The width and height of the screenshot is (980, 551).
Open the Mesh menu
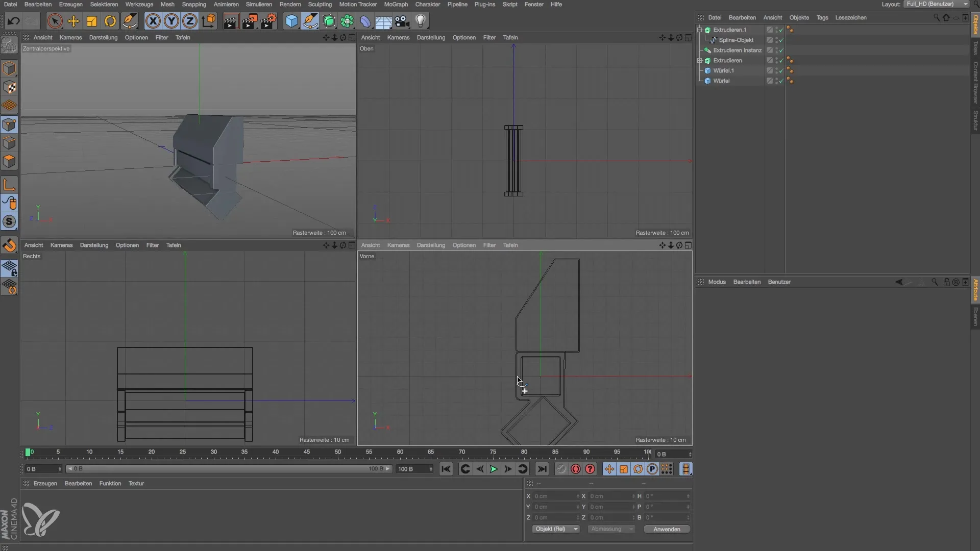click(x=167, y=4)
